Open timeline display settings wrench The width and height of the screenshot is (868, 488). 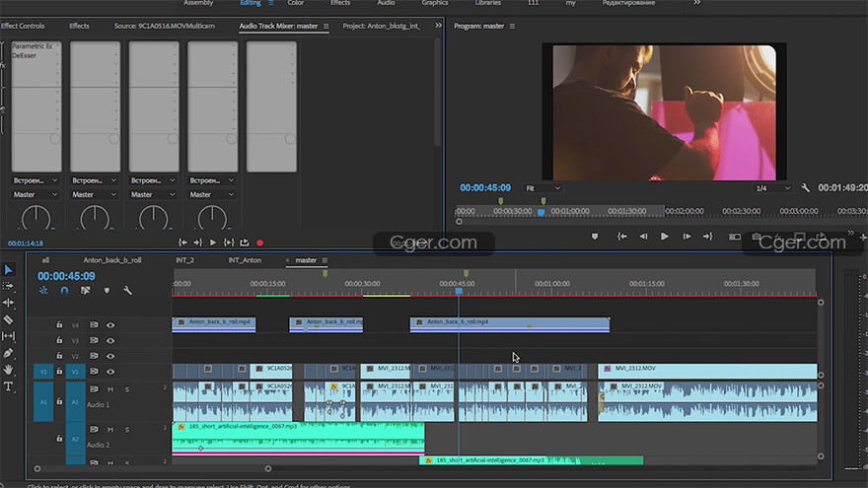point(127,291)
